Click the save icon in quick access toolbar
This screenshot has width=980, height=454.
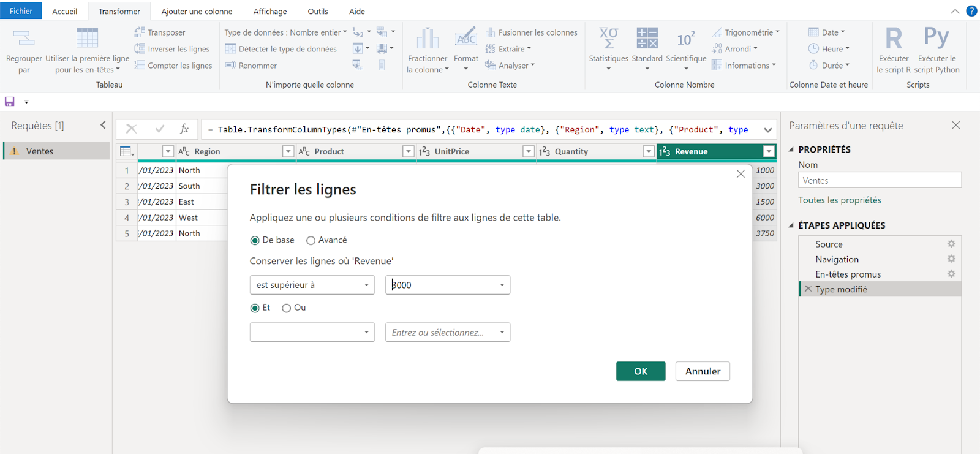[10, 102]
